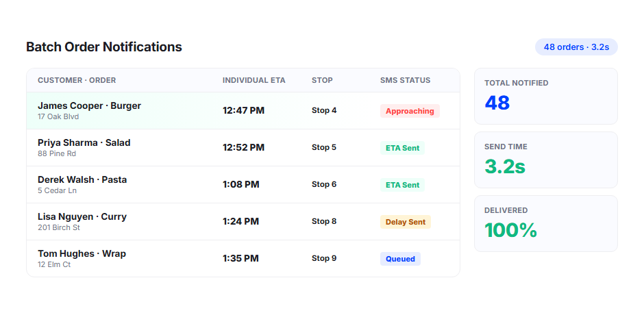Select the 1:35 PM ETA value

(x=241, y=258)
